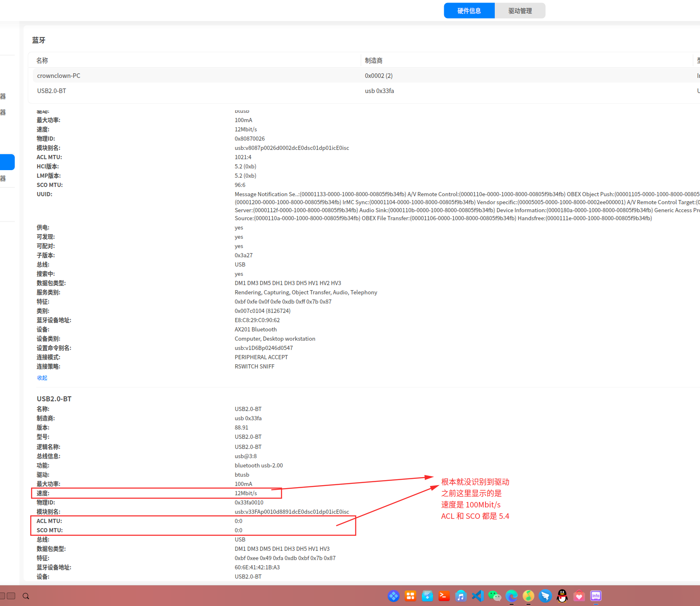This screenshot has height=606, width=700.
Task: Open the music player dock icon
Action: [x=461, y=596]
